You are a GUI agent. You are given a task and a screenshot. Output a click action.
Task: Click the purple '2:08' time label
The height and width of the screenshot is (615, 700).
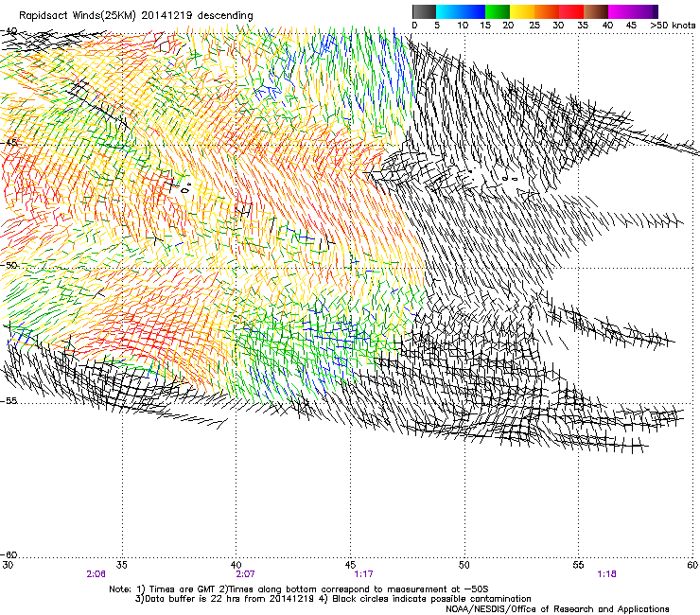pyautogui.click(x=96, y=574)
